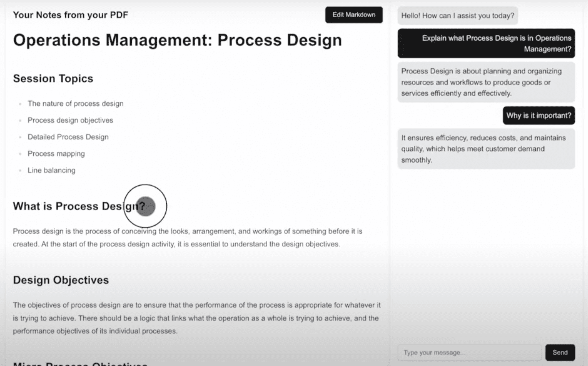Click the 'Your Notes from your PDF' header
This screenshot has height=366, width=588.
(71, 15)
